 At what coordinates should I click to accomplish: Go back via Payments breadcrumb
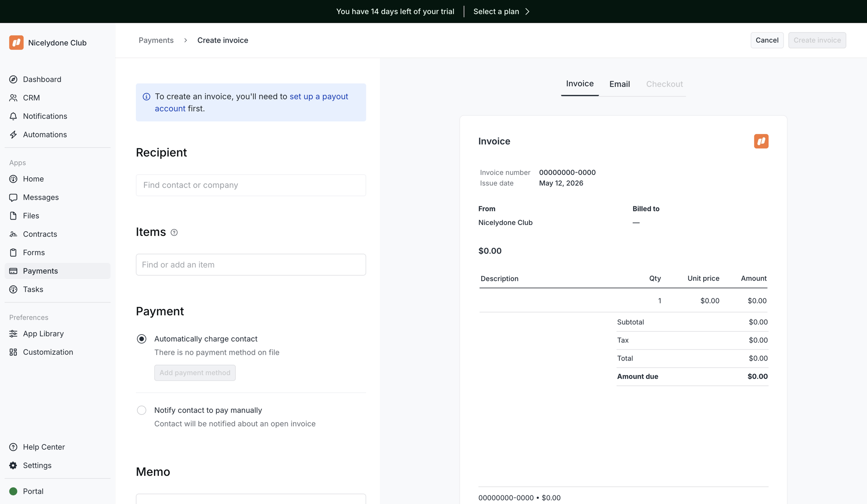tap(156, 40)
